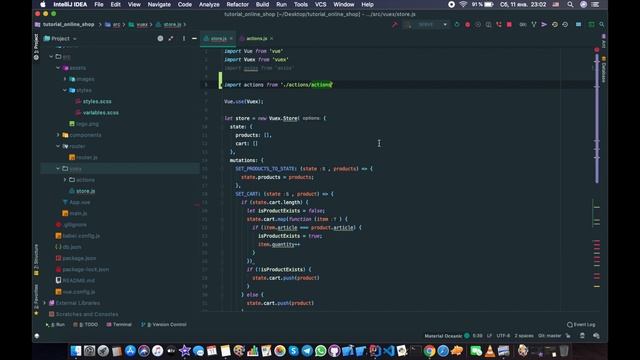The height and width of the screenshot is (360, 640).
Task: Open the Version Control tool window
Action: (x=164, y=324)
